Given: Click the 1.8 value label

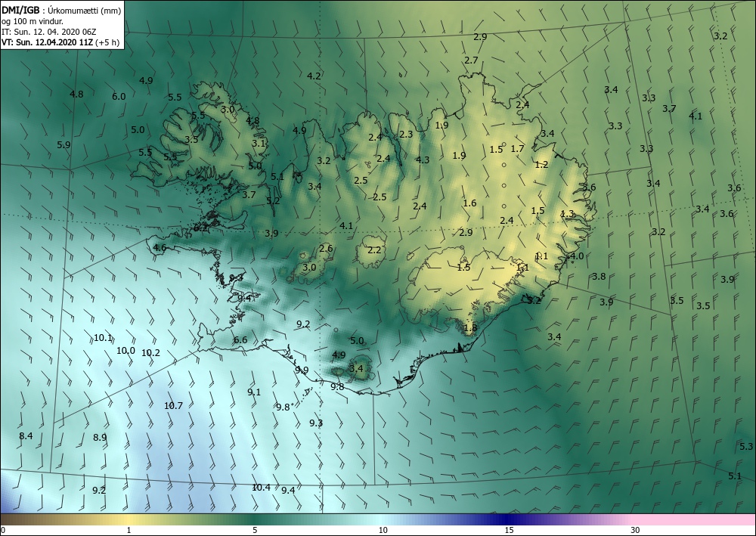Looking at the screenshot, I should point(470,328).
